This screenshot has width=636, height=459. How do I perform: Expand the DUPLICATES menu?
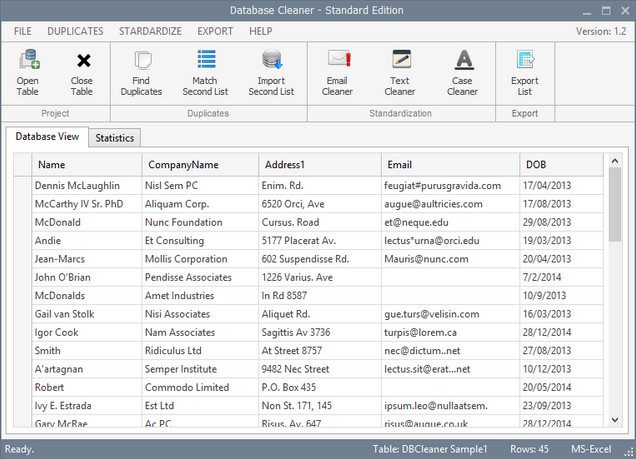tap(75, 31)
